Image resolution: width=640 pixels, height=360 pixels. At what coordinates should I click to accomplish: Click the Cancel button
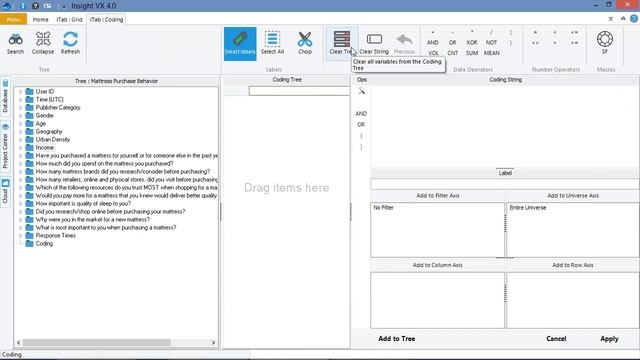click(556, 339)
